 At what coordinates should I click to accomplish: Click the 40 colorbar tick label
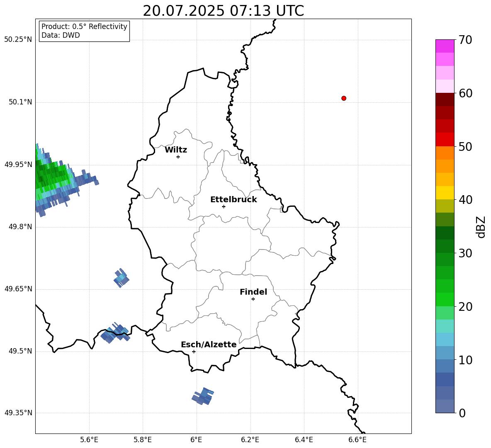point(465,200)
